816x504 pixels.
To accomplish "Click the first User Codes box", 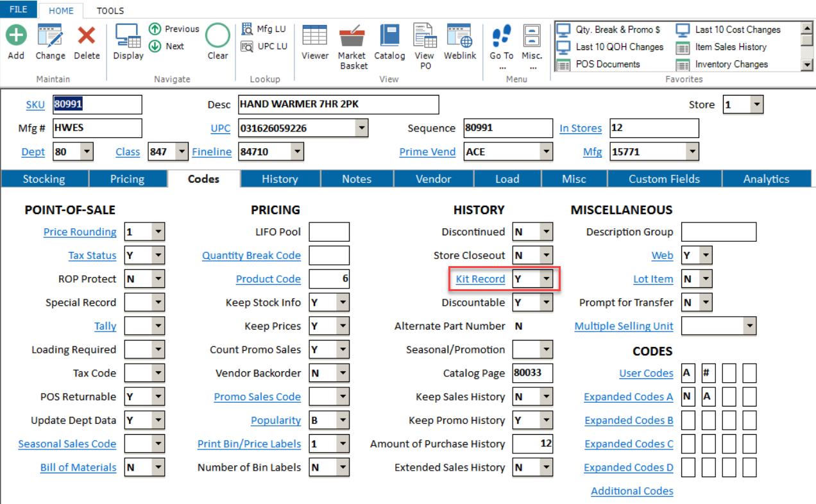I will point(688,373).
